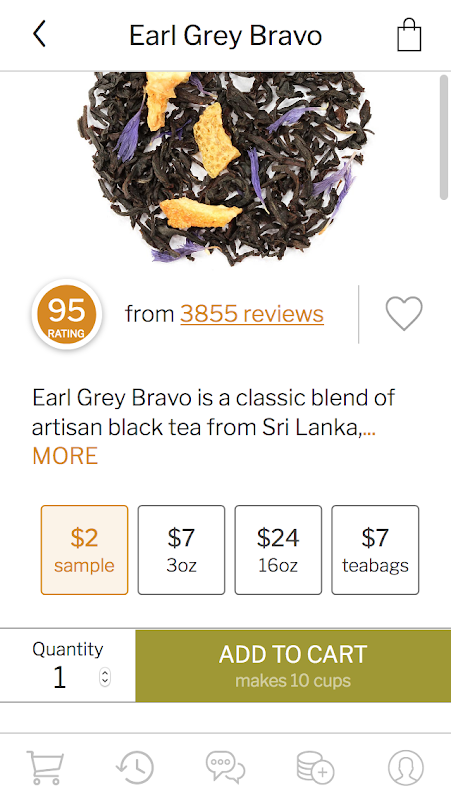Decrease quantity with stepper down arrow
Screen dimensions: 451x800
point(105,682)
